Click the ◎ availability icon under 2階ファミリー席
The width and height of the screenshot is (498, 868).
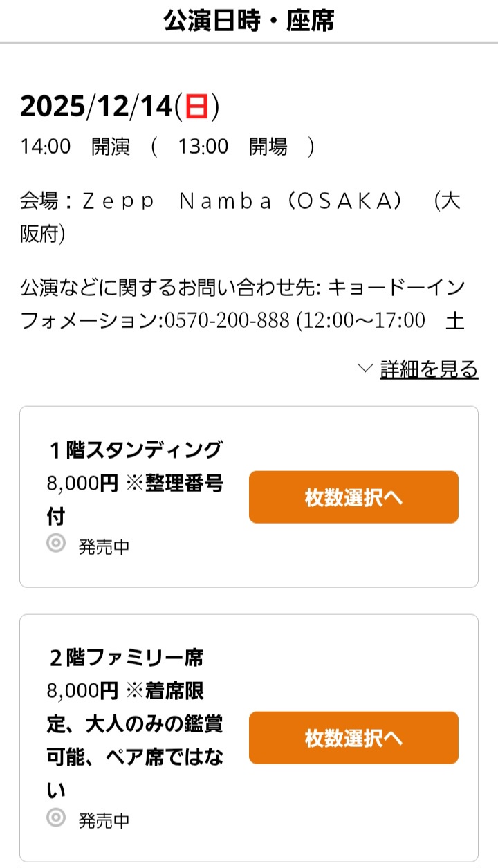pos(56,818)
